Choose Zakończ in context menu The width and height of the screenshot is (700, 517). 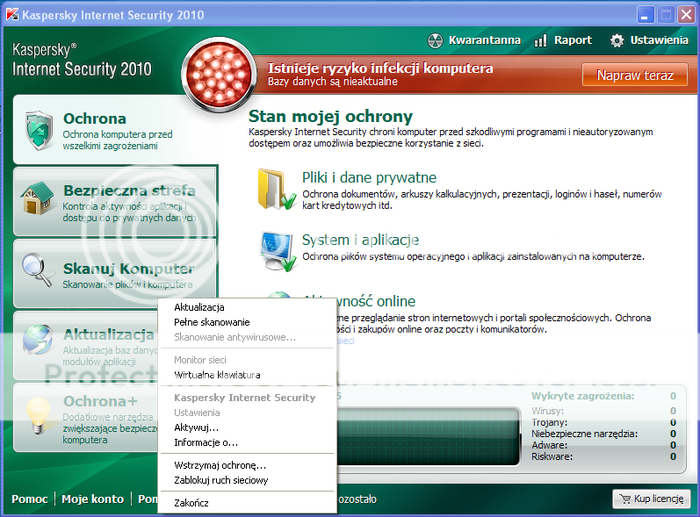(x=247, y=503)
